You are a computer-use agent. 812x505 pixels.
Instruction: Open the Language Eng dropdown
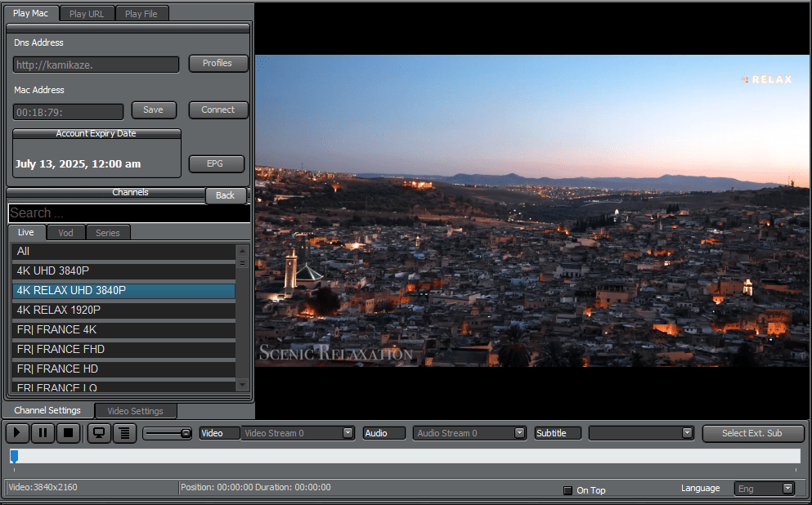(787, 489)
